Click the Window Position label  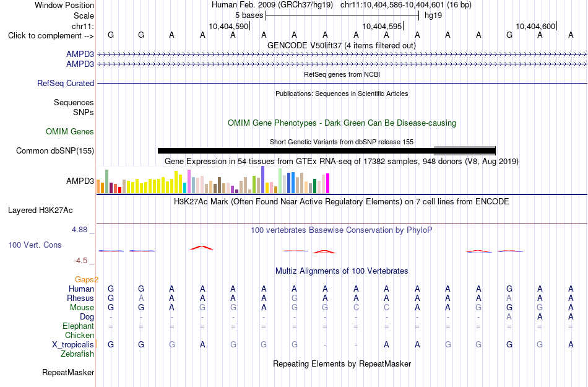click(64, 5)
